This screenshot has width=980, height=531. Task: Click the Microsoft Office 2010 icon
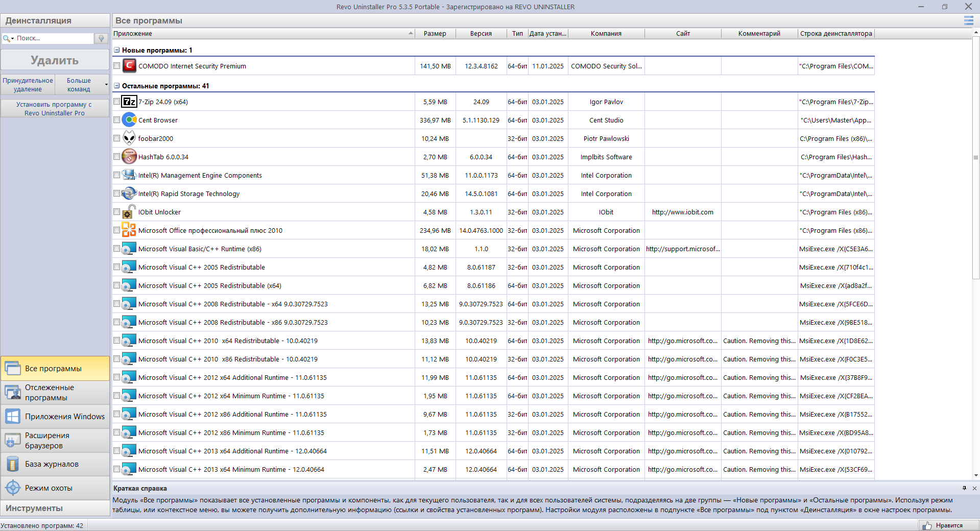coord(129,230)
